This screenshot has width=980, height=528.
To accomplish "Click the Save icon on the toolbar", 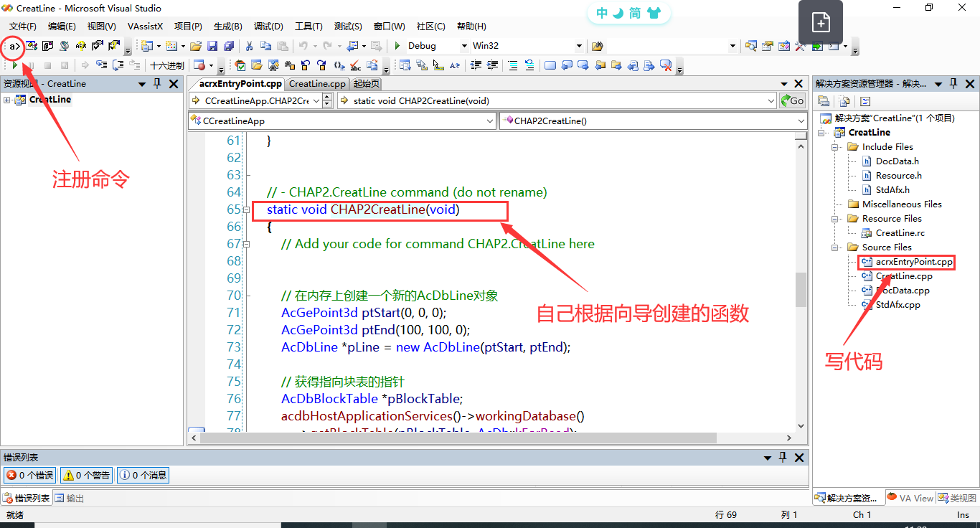I will pyautogui.click(x=212, y=46).
